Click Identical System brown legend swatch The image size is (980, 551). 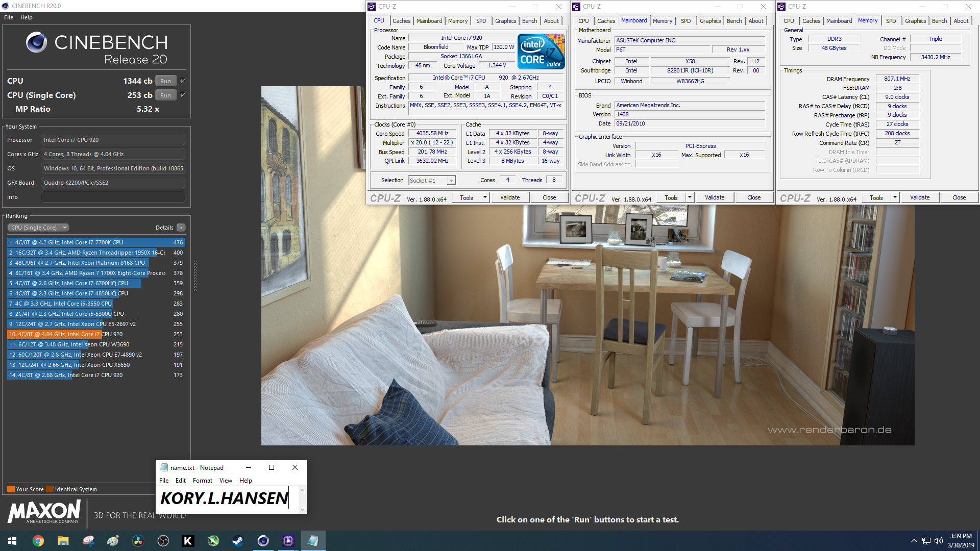[x=50, y=489]
